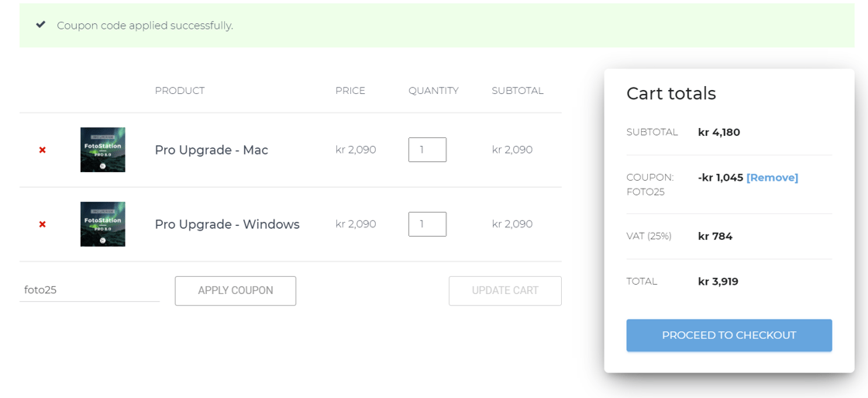Viewport: 868px width, 398px height.
Task: Remove Pro Upgrade - Windows with red X
Action: (x=42, y=224)
